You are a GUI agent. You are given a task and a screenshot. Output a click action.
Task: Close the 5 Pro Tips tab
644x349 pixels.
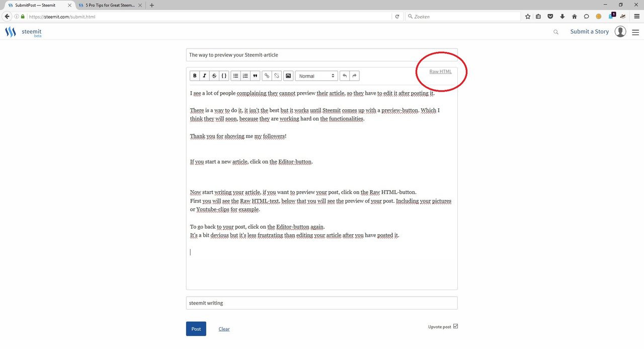tap(140, 5)
